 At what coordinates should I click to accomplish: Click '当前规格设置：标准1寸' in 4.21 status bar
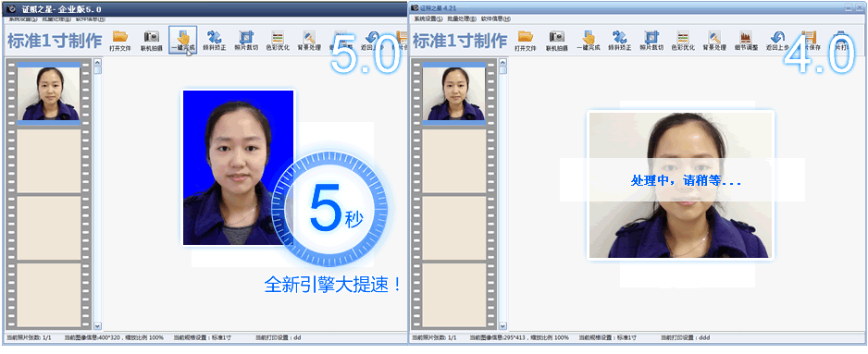[x=608, y=337]
